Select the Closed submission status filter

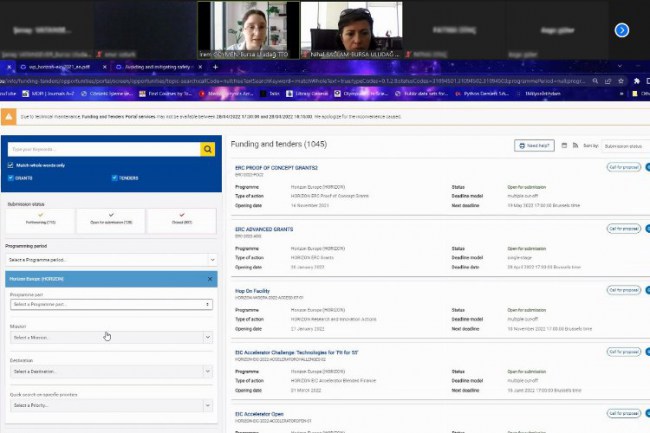point(181,221)
